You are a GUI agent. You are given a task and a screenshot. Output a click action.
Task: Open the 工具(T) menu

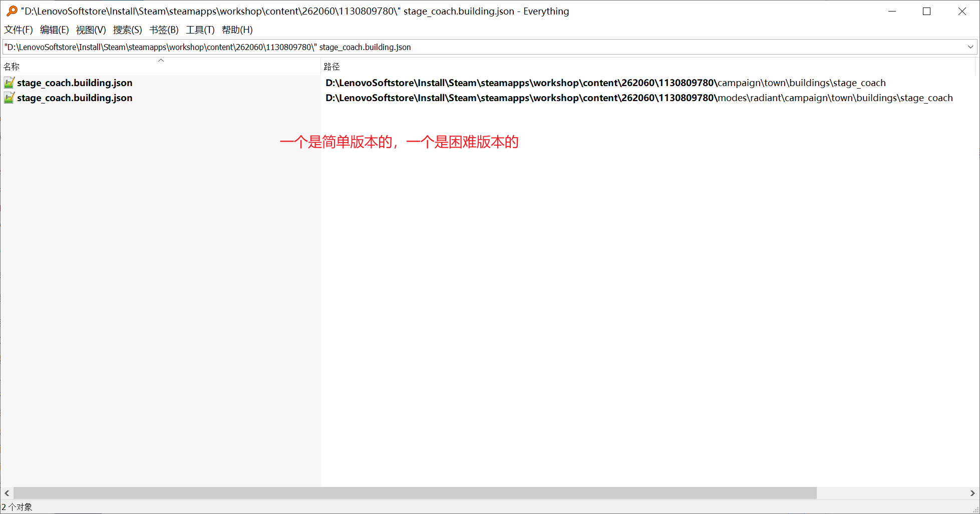(x=200, y=30)
